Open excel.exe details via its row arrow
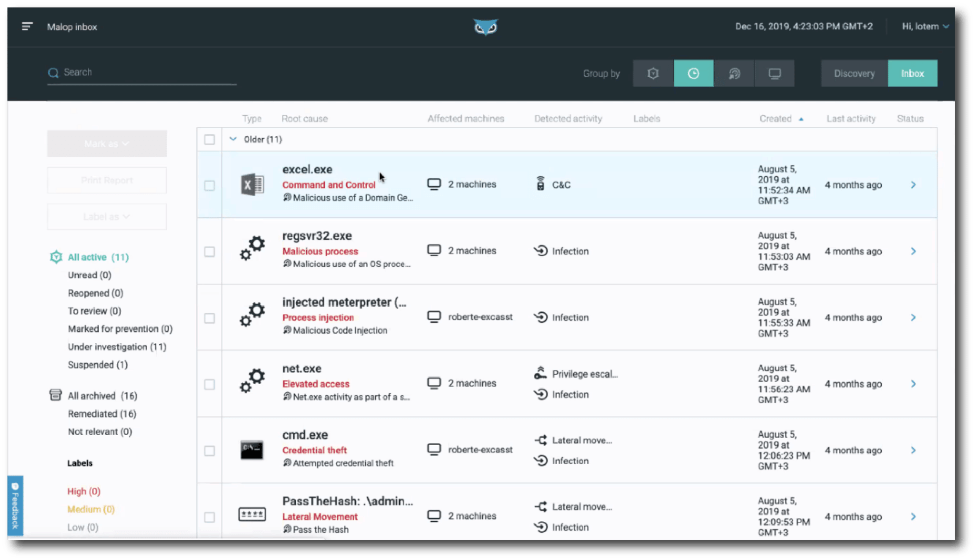975x560 pixels. tap(914, 185)
